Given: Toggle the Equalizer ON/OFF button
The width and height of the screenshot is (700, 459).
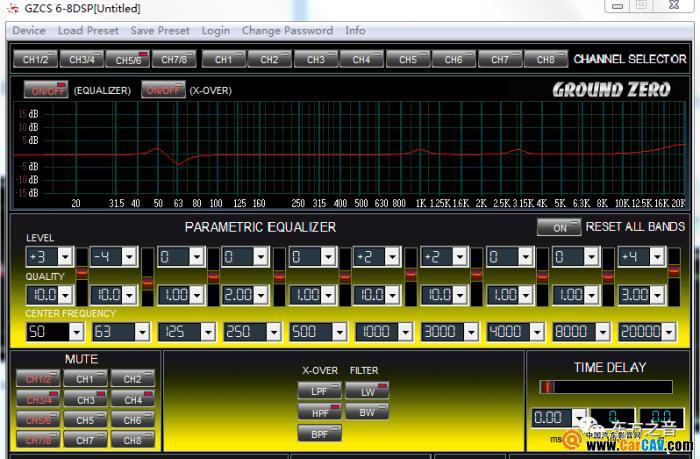Looking at the screenshot, I should 46,90.
